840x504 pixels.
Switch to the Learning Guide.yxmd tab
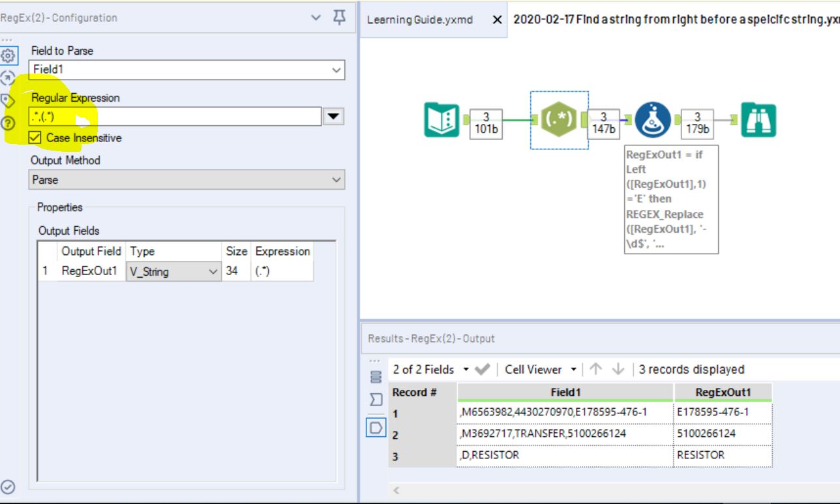(421, 20)
